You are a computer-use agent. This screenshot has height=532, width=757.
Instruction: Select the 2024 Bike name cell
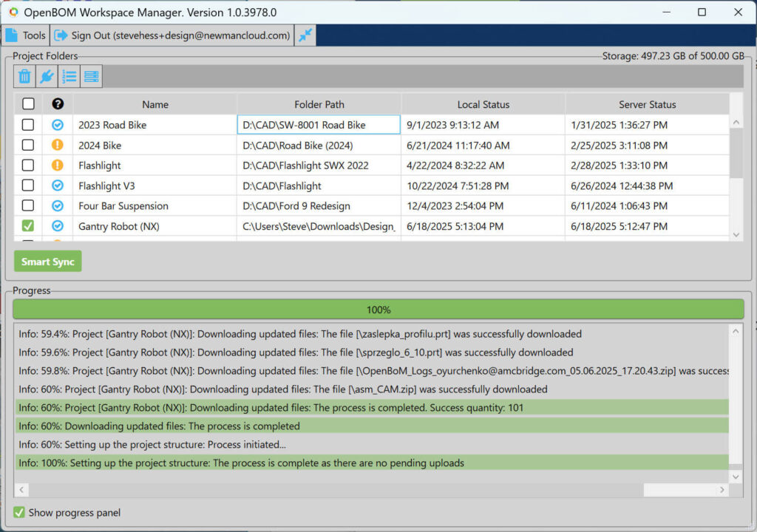tap(155, 146)
